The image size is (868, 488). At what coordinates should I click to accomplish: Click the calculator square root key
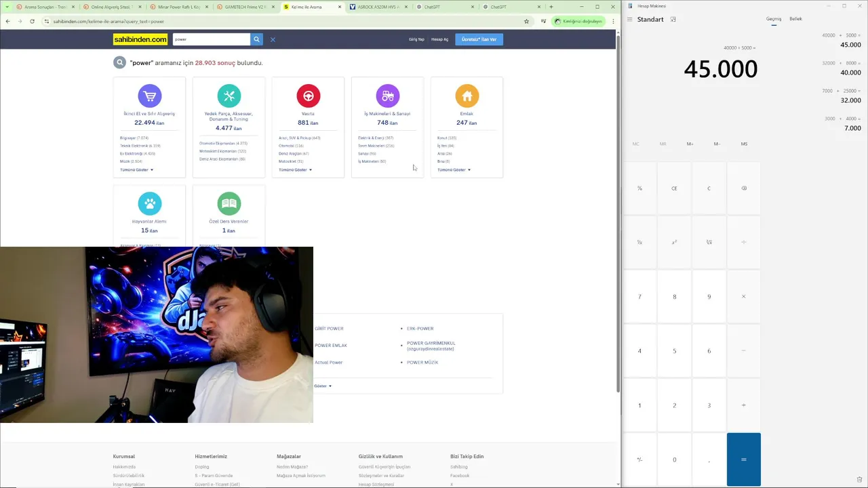(x=709, y=242)
